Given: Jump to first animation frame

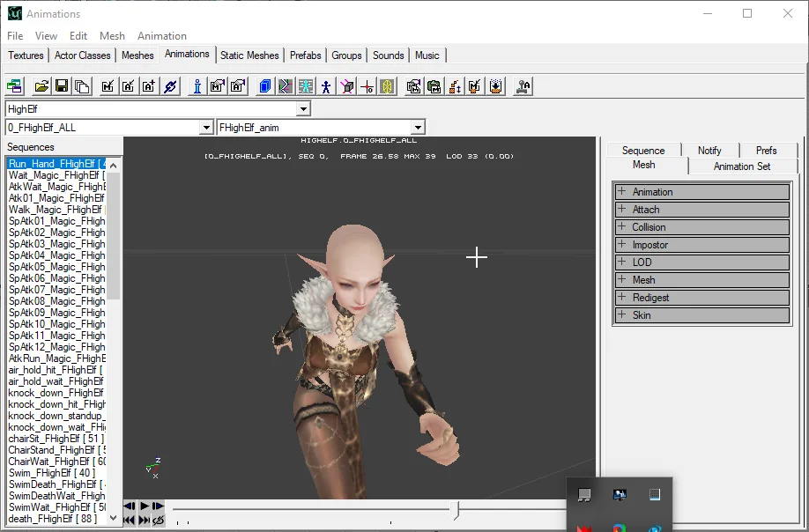Looking at the screenshot, I should (130, 520).
